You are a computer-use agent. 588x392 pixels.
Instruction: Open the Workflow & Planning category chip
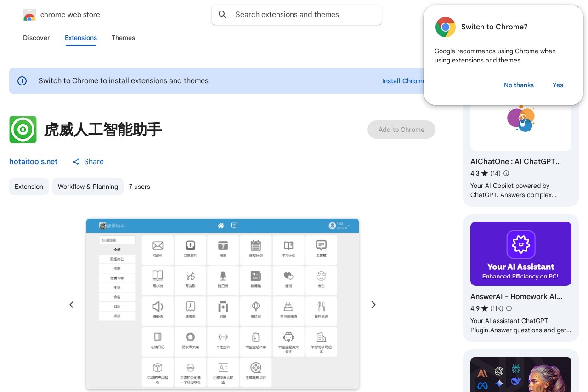pyautogui.click(x=88, y=187)
